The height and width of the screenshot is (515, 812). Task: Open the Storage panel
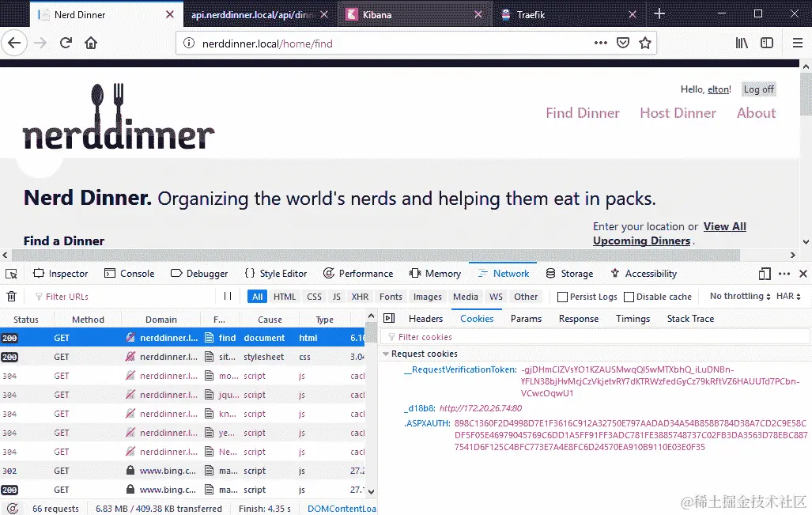(x=569, y=274)
